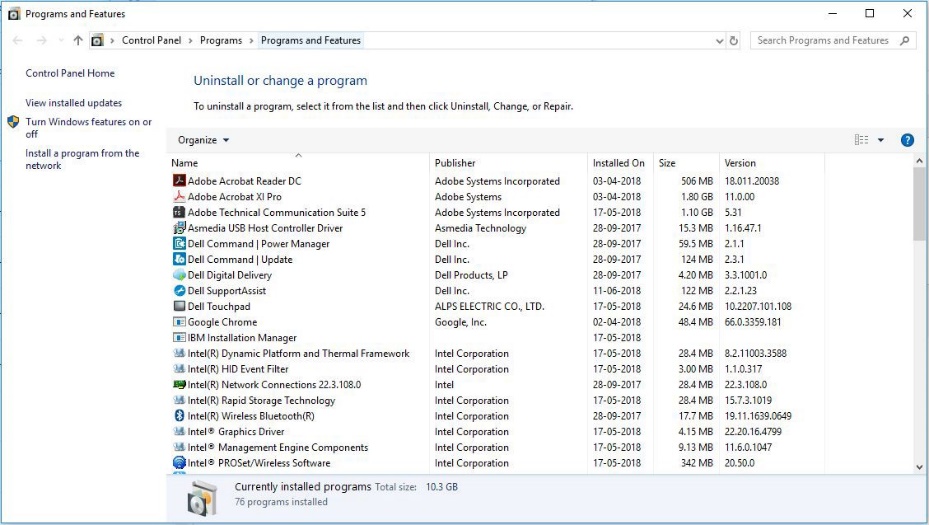Screen dimensions: 929x525
Task: Select Google Chrome program name
Action: click(222, 322)
